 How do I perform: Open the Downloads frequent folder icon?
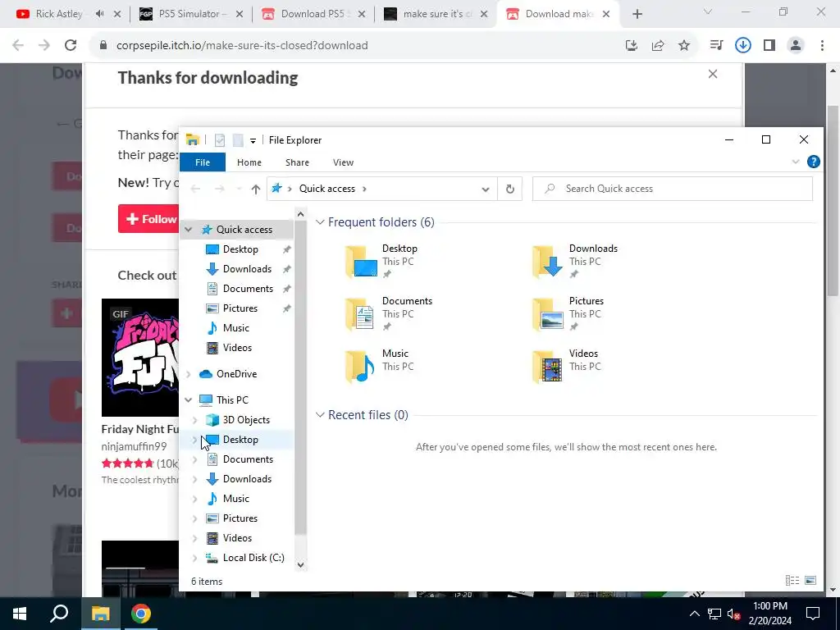[547, 261]
